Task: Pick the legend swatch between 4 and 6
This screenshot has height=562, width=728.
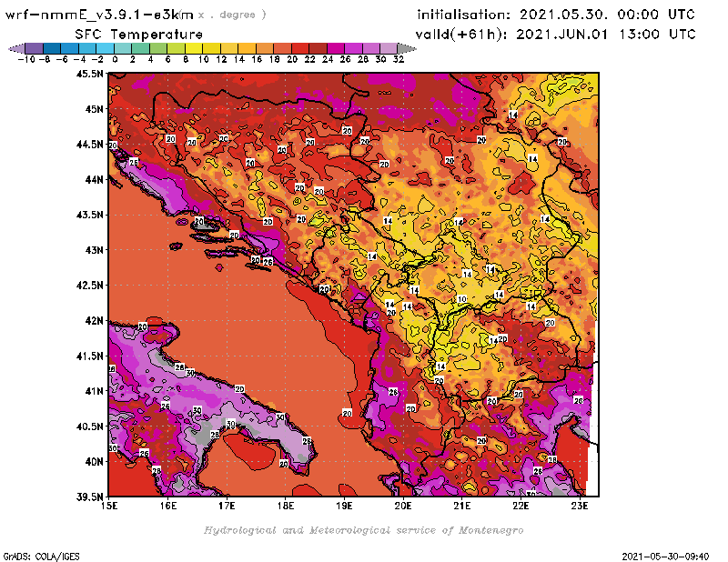Action: pyautogui.click(x=157, y=48)
